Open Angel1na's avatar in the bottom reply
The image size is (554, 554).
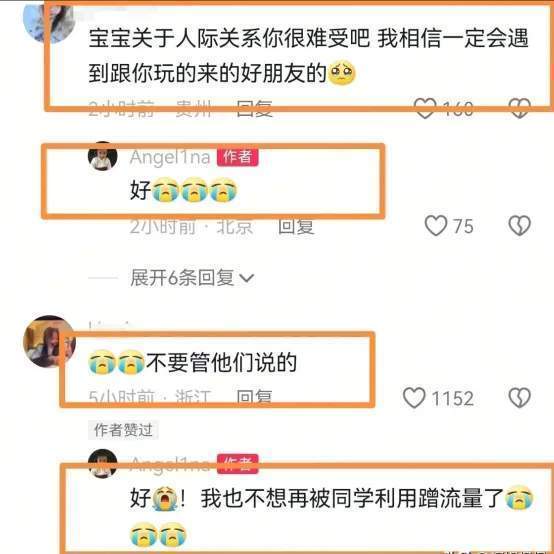point(102,464)
